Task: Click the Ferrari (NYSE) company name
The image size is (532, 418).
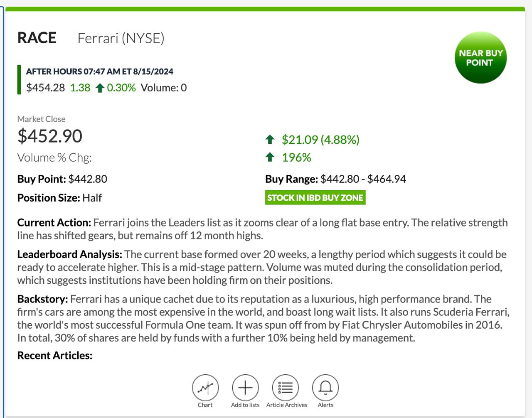Action: (x=121, y=39)
